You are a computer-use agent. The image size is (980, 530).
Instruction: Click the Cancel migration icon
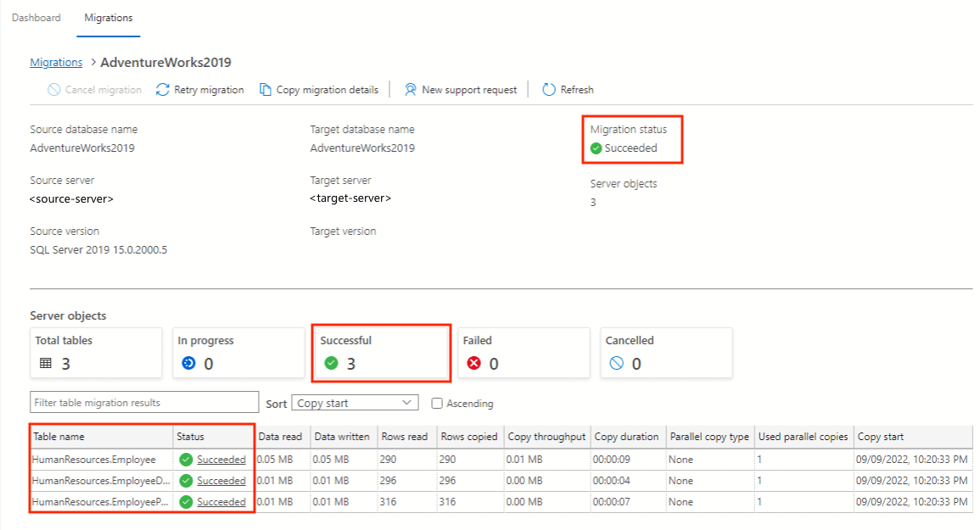[54, 90]
